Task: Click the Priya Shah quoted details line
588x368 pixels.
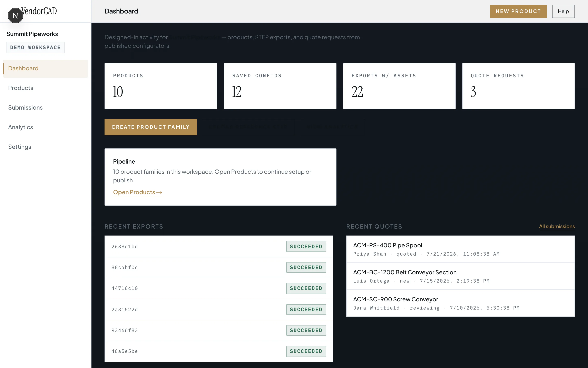Action: point(426,254)
